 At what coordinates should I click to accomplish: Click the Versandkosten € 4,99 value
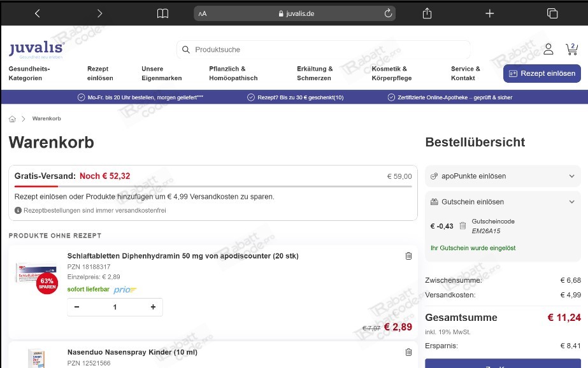tap(570, 295)
